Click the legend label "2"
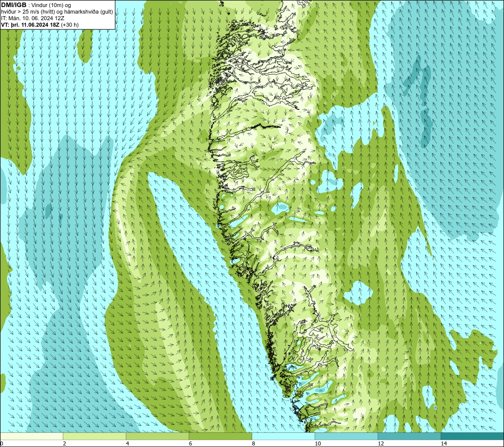Viewport: 504px width, 447px height. tap(65, 443)
